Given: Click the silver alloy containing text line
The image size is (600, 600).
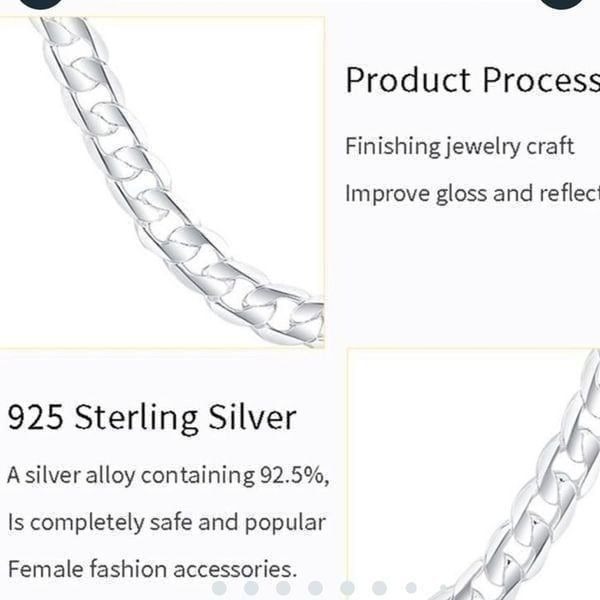Looking at the screenshot, I should (x=168, y=476).
